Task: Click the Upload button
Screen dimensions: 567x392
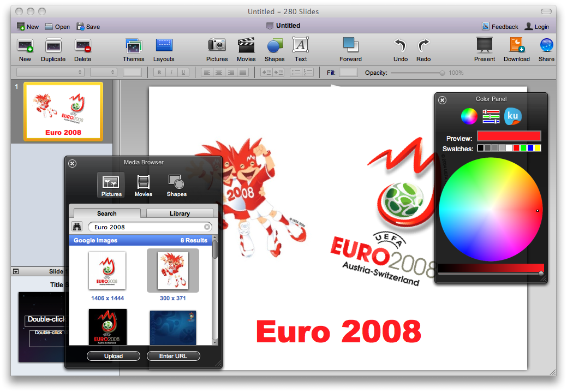Action: tap(114, 356)
